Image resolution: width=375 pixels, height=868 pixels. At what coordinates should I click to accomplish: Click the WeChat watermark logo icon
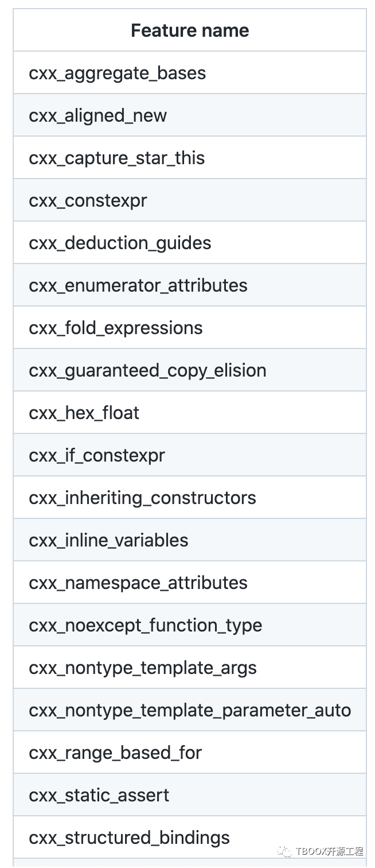click(x=284, y=851)
